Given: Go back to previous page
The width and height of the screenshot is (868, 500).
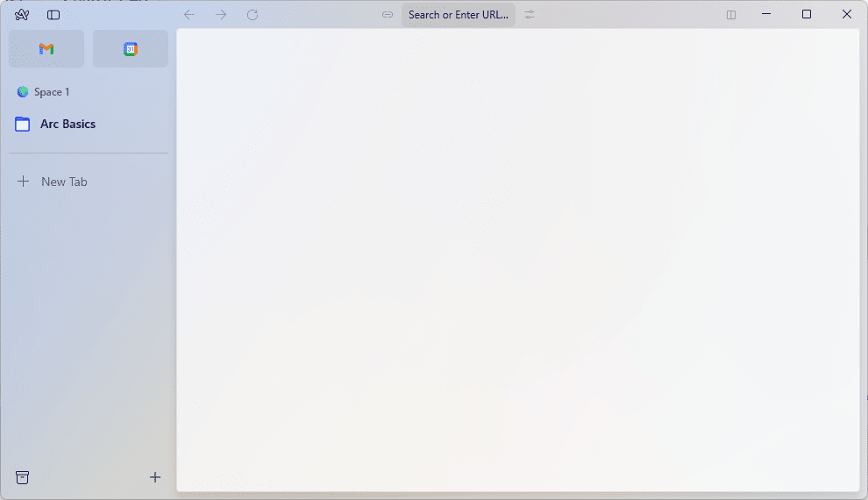Looking at the screenshot, I should [x=189, y=15].
